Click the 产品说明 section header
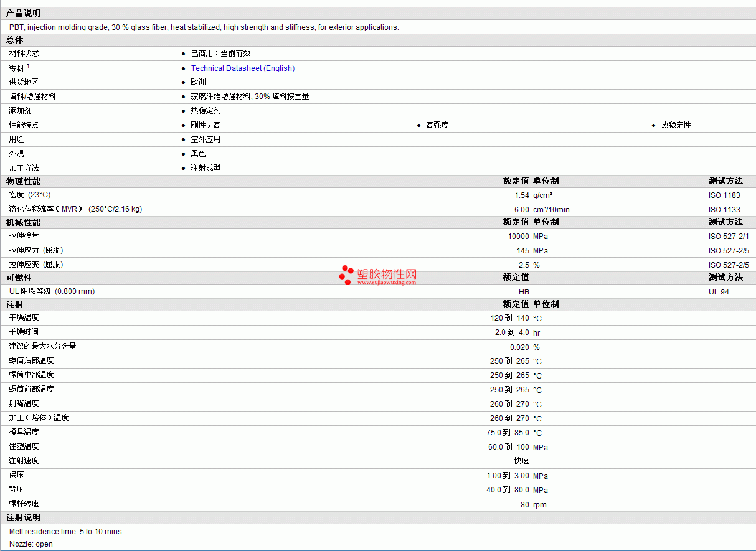Viewport: 756px width, 551px height. [x=24, y=13]
